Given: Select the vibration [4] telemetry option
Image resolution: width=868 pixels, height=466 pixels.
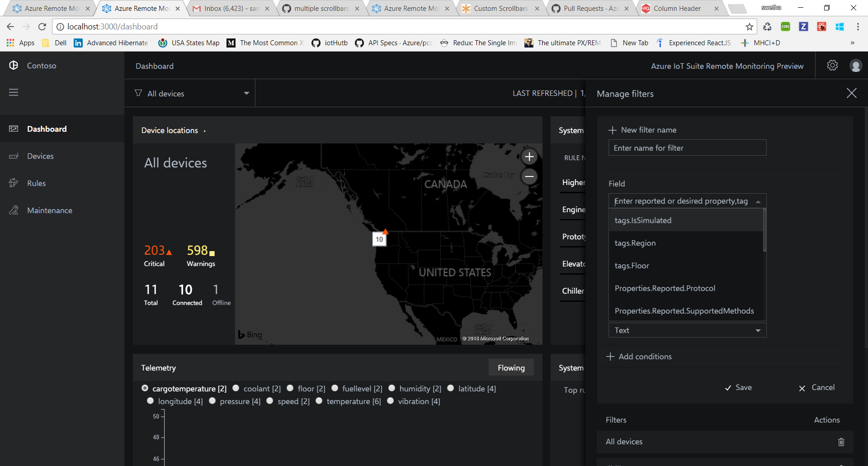Looking at the screenshot, I should tap(391, 401).
